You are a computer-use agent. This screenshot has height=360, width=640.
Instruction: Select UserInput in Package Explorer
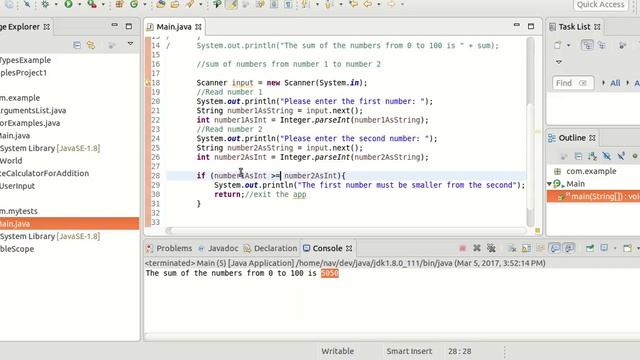point(18,186)
